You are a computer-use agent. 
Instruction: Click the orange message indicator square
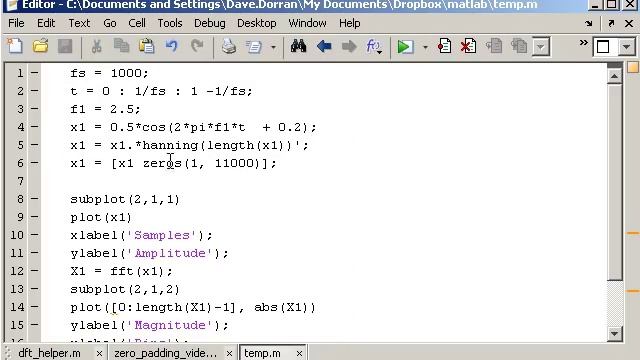(x=633, y=67)
